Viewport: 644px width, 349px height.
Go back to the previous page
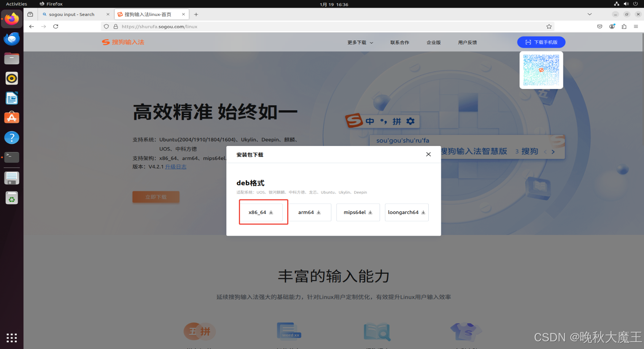tap(32, 27)
